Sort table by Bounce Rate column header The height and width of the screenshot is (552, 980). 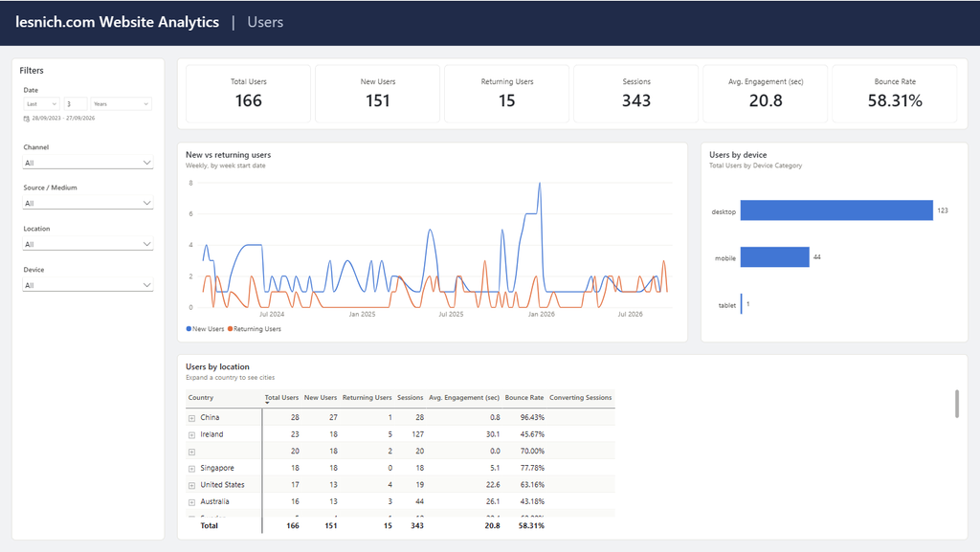[x=523, y=398]
